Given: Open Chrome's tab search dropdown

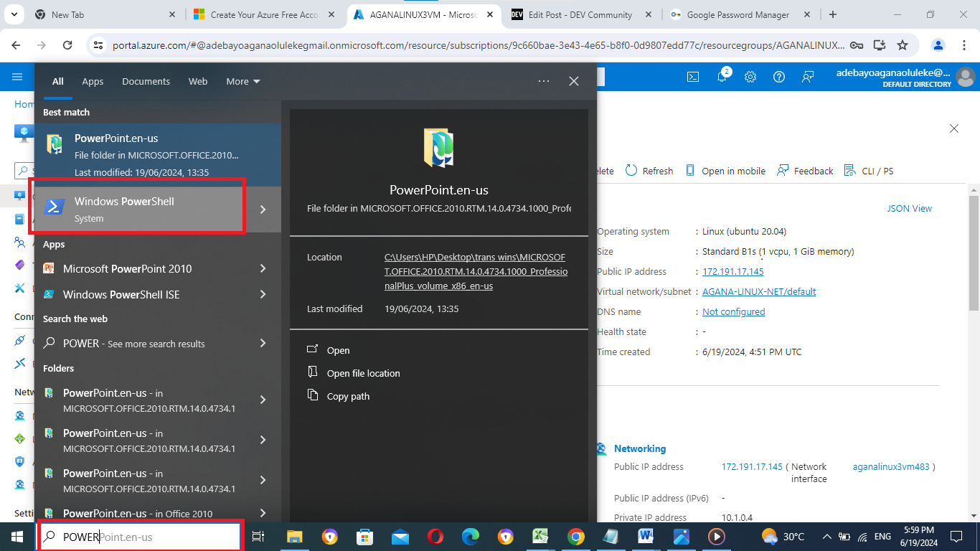Looking at the screenshot, I should click(16, 14).
